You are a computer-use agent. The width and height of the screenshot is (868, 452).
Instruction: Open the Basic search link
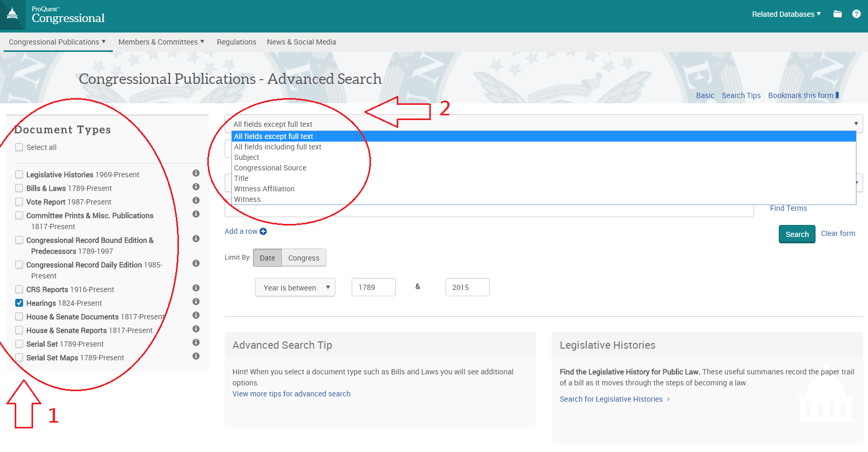point(705,95)
